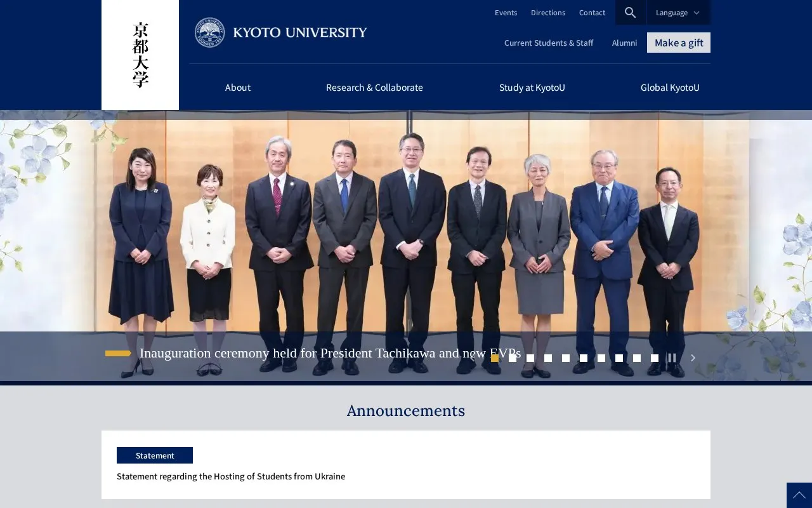This screenshot has width=812, height=508.
Task: Click the Kyoto University round emblem logo
Action: pos(209,32)
